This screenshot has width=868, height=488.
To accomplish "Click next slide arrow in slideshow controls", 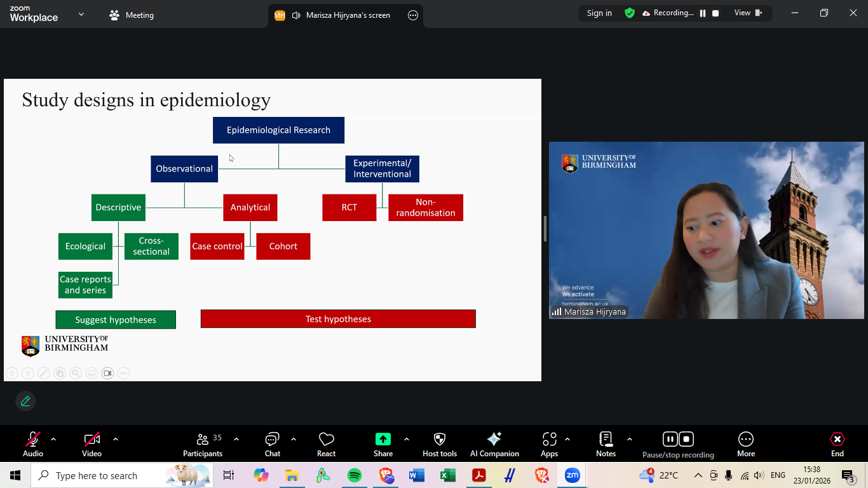I will [27, 373].
